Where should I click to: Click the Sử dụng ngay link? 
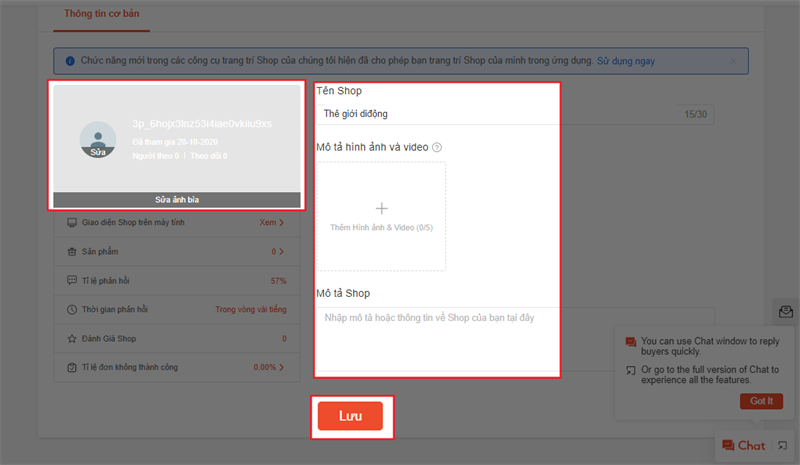626,61
